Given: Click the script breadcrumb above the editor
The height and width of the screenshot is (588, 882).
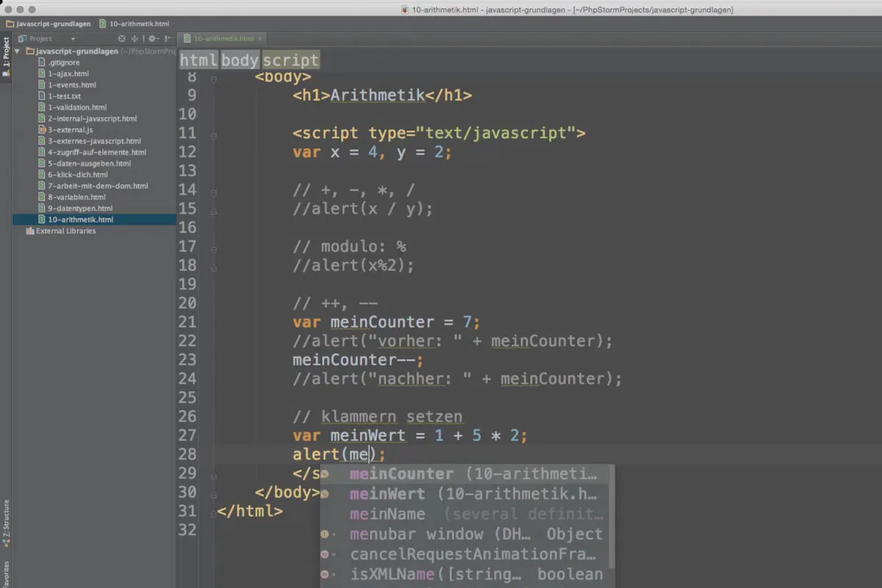Looking at the screenshot, I should [x=291, y=60].
